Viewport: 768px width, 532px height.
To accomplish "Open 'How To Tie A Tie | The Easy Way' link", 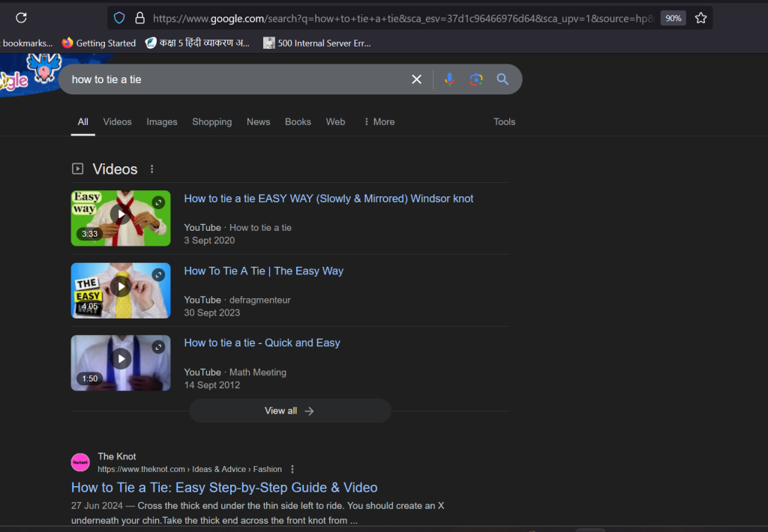I will click(x=263, y=271).
